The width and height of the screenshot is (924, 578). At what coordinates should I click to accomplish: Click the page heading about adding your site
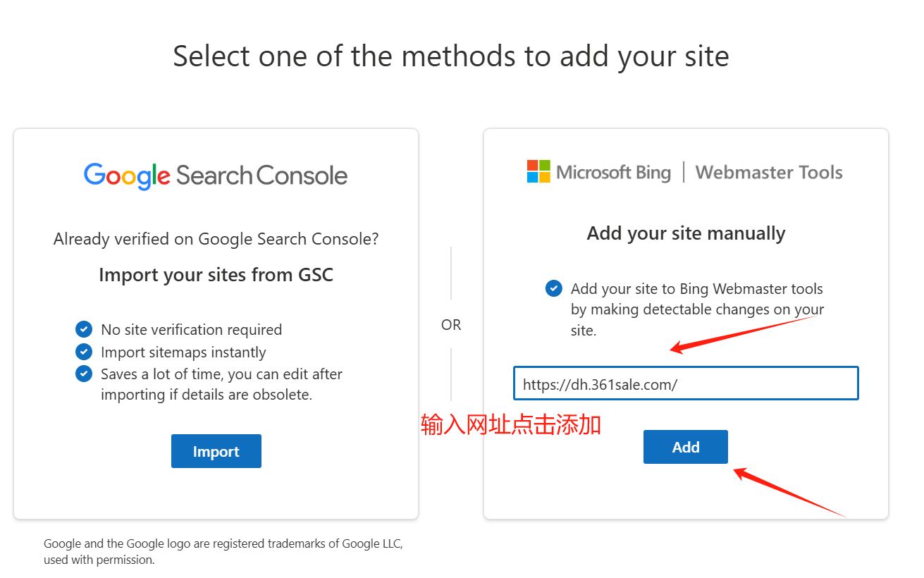451,56
